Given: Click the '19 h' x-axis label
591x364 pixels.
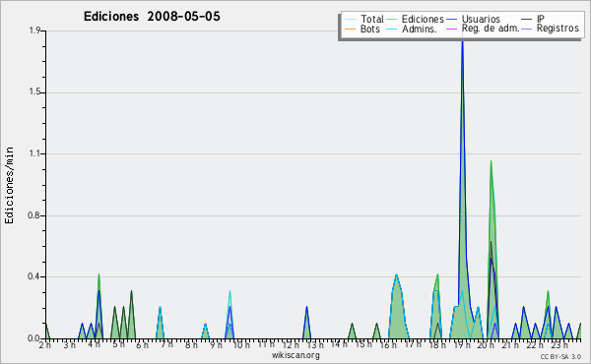Looking at the screenshot, I should tap(462, 344).
